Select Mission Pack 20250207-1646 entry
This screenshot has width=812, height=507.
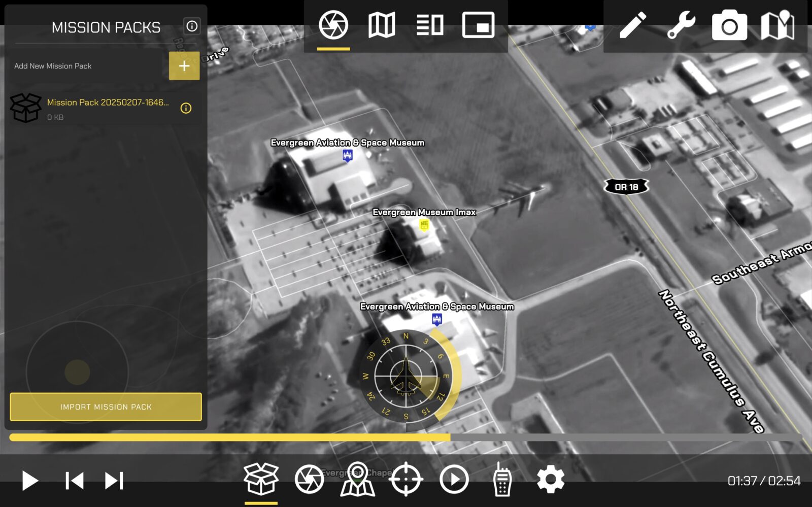[106, 108]
